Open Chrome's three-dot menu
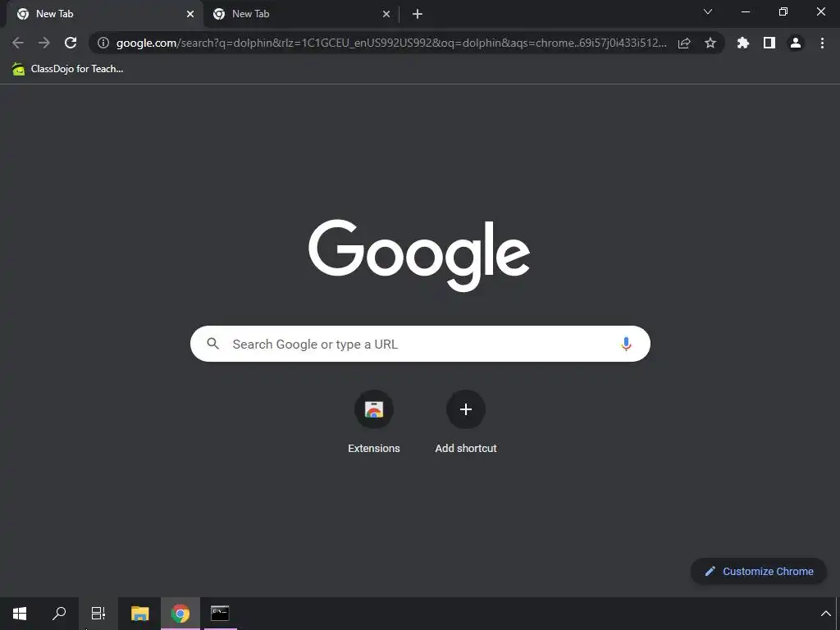 click(x=822, y=43)
